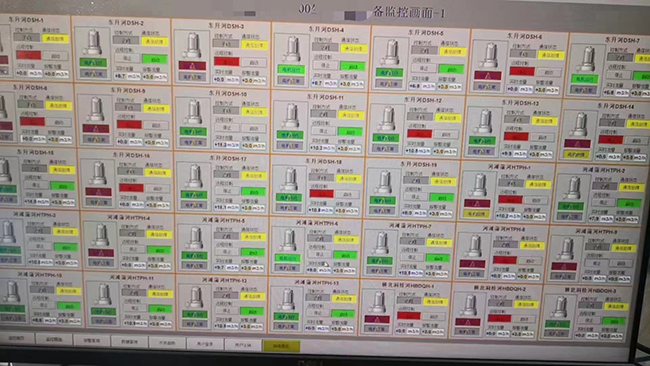Toggle the red stop button in DSH-18

(x=321, y=194)
